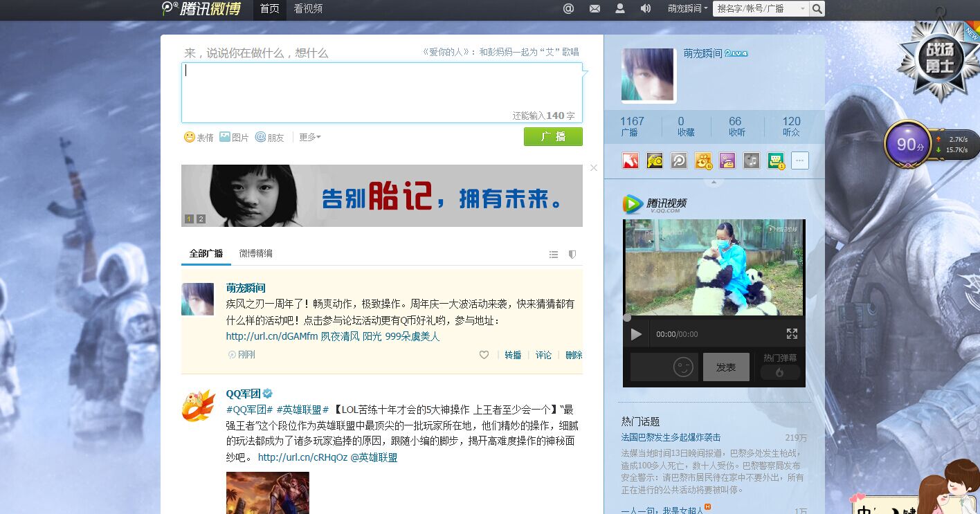Open link http://url.cn/cRHqOz
This screenshot has width=980, height=514.
pyautogui.click(x=302, y=457)
